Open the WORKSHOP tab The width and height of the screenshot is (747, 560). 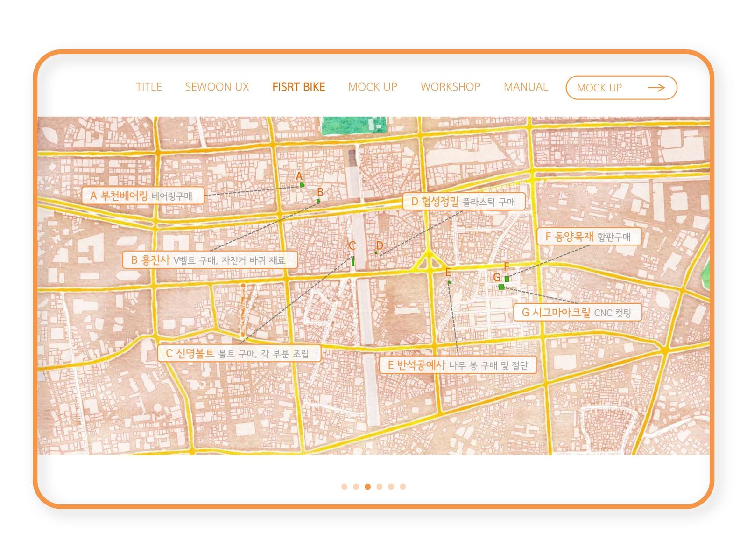[x=451, y=87]
